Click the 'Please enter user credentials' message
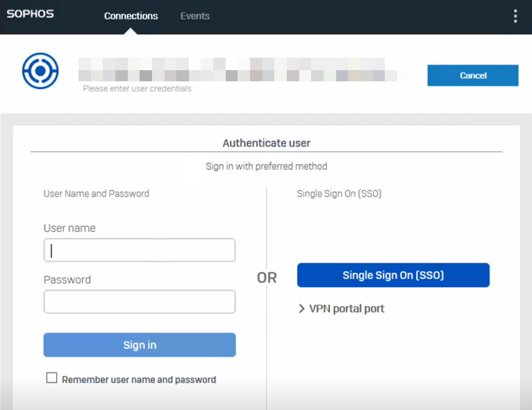 click(137, 89)
